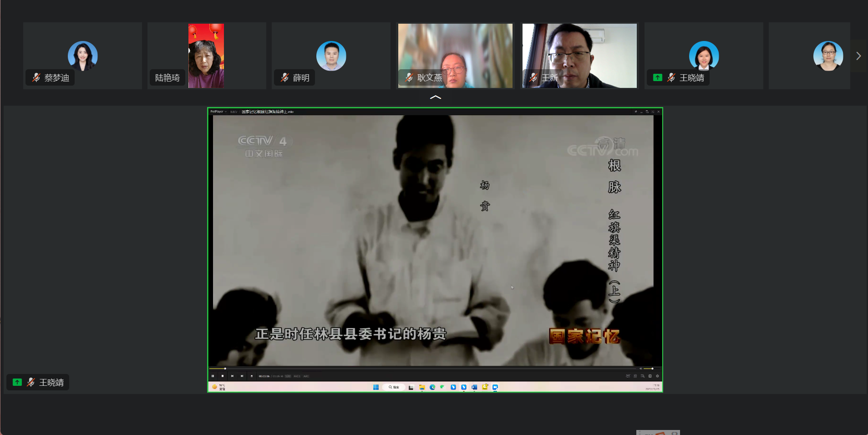Select 蔡梦迪's participant tile avatar
The image size is (868, 435).
tap(83, 56)
